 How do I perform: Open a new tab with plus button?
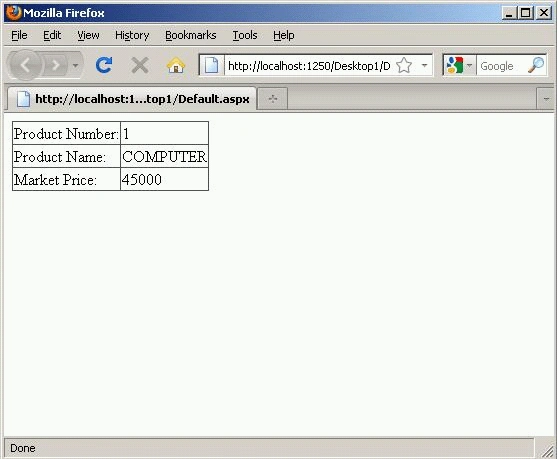272,99
